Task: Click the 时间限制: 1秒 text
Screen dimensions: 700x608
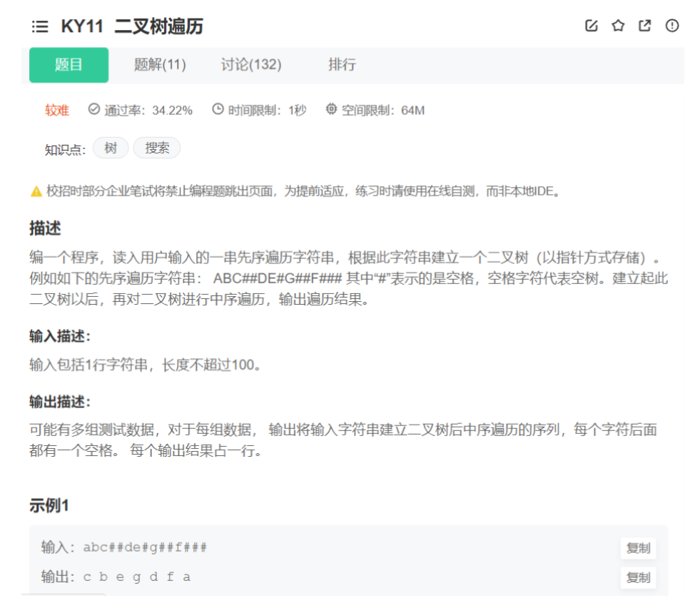Action: click(x=267, y=111)
